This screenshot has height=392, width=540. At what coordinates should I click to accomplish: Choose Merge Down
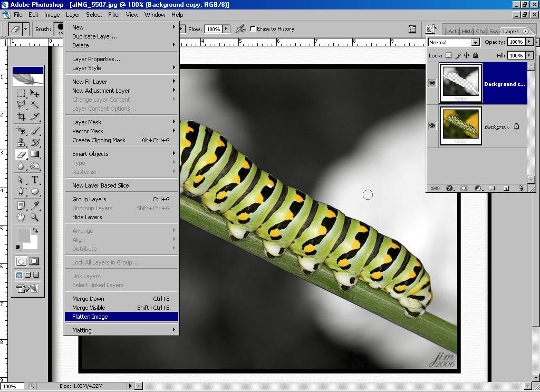click(121, 299)
